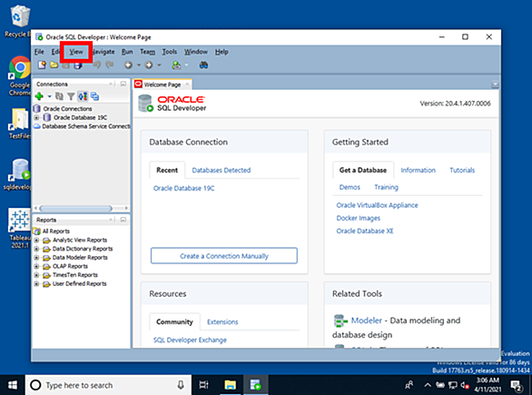The width and height of the screenshot is (532, 395).
Task: Open dropdown arrow beside New Connection plus
Action: tap(49, 96)
